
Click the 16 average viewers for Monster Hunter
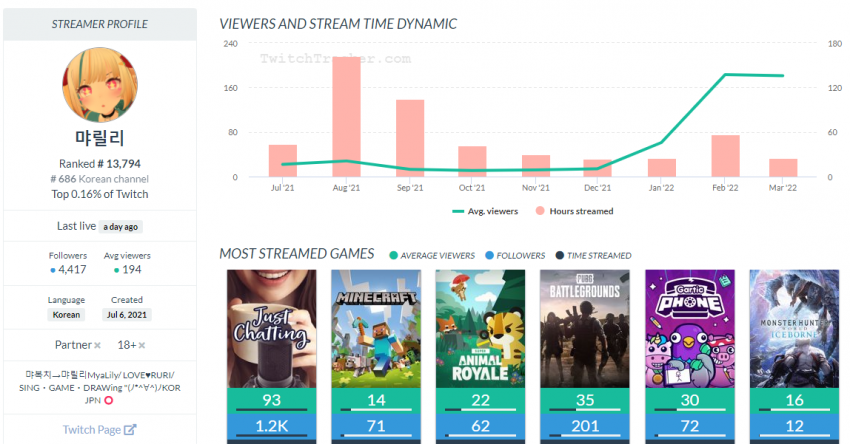click(x=794, y=400)
